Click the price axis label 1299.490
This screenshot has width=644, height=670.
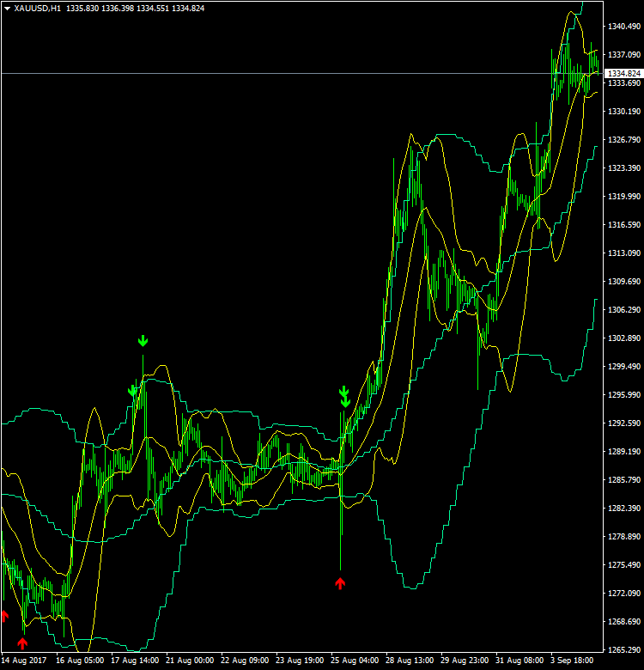[624, 367]
